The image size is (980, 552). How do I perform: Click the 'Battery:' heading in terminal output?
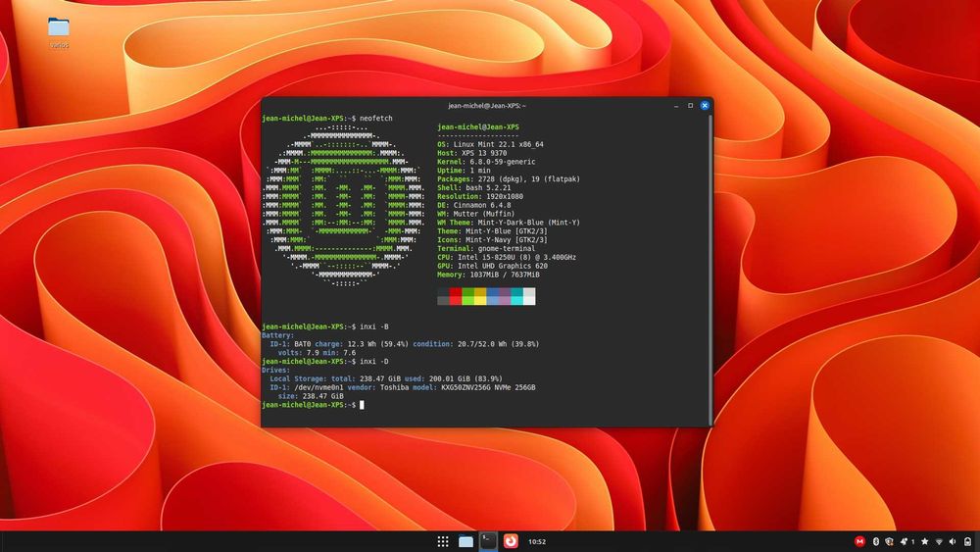(278, 335)
